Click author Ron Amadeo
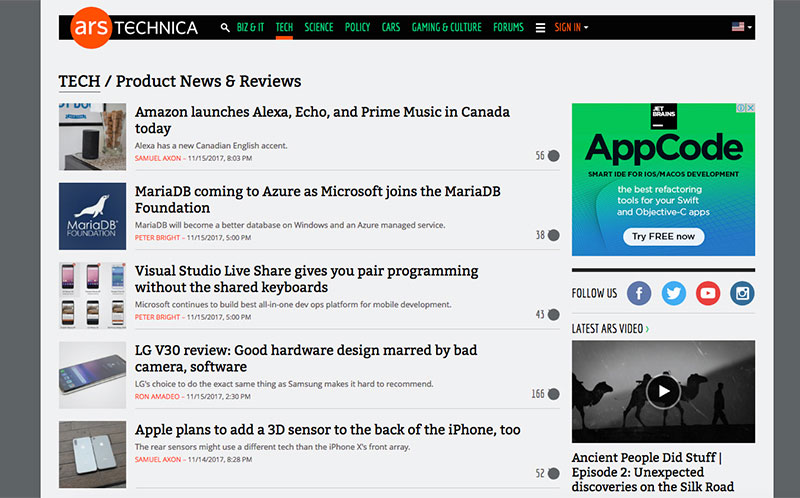Screen dimensions: 800x498 click(x=157, y=396)
